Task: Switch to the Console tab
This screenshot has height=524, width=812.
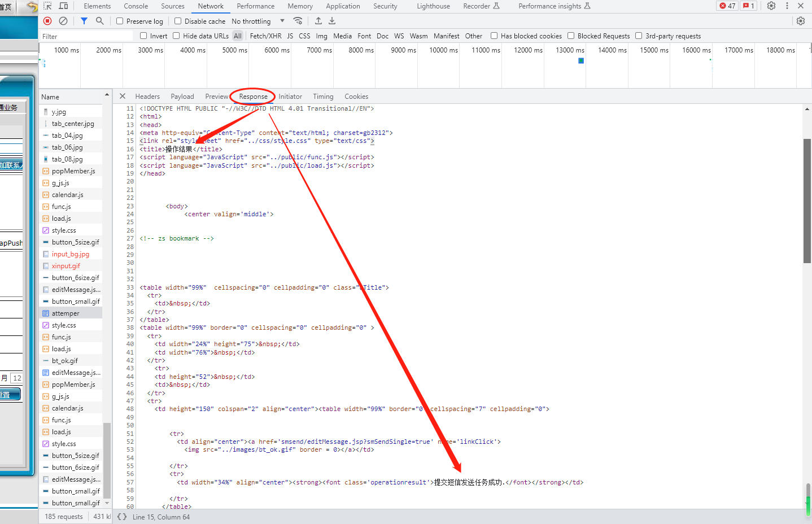Action: 136,6
